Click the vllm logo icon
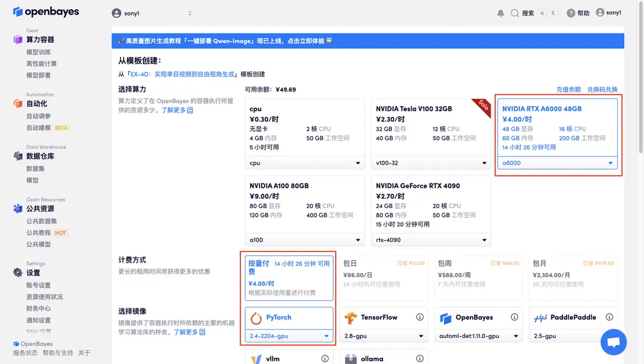 256,359
